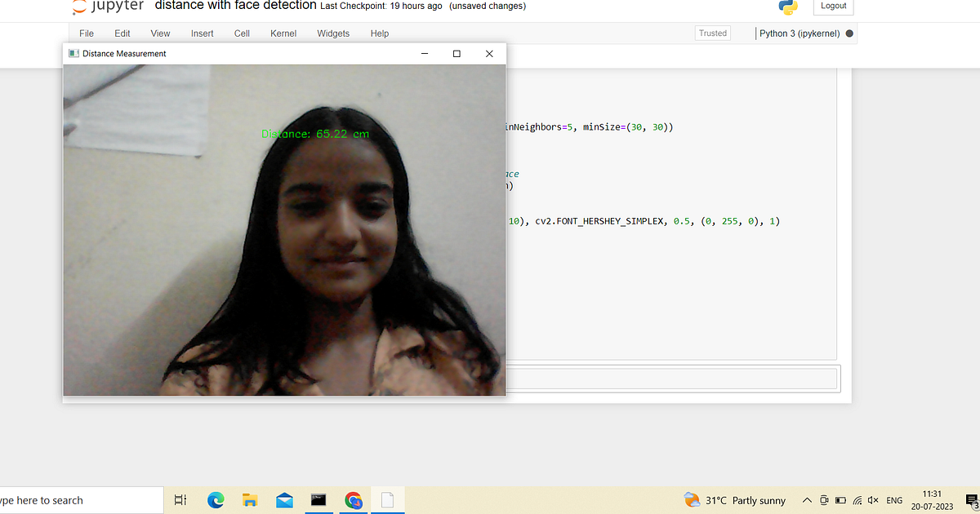The image size is (980, 514).
Task: Open Google Chrome from the taskbar
Action: pyautogui.click(x=353, y=499)
